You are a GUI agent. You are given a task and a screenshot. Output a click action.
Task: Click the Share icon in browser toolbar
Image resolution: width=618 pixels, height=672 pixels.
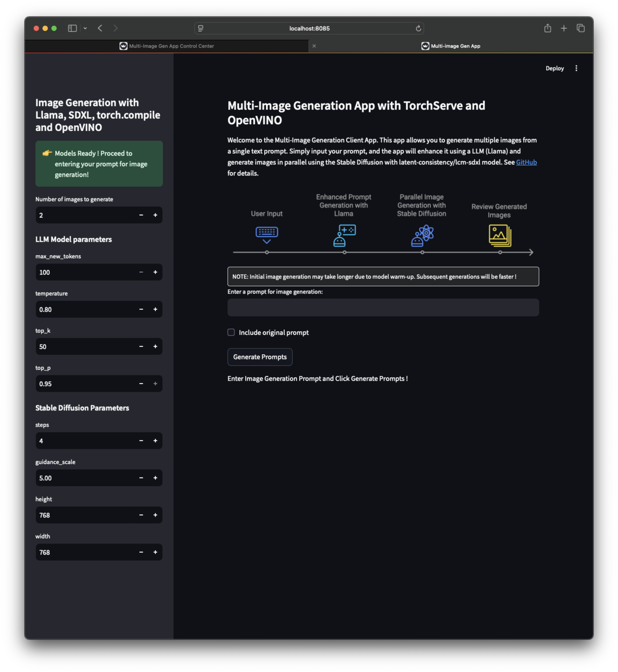coord(547,28)
